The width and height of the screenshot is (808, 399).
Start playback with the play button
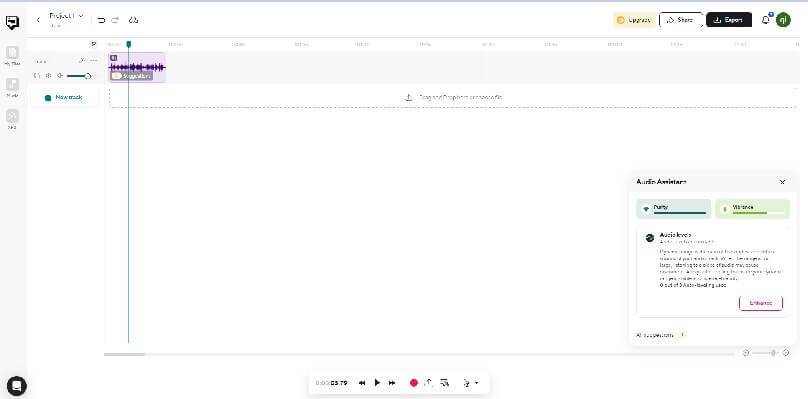click(377, 383)
